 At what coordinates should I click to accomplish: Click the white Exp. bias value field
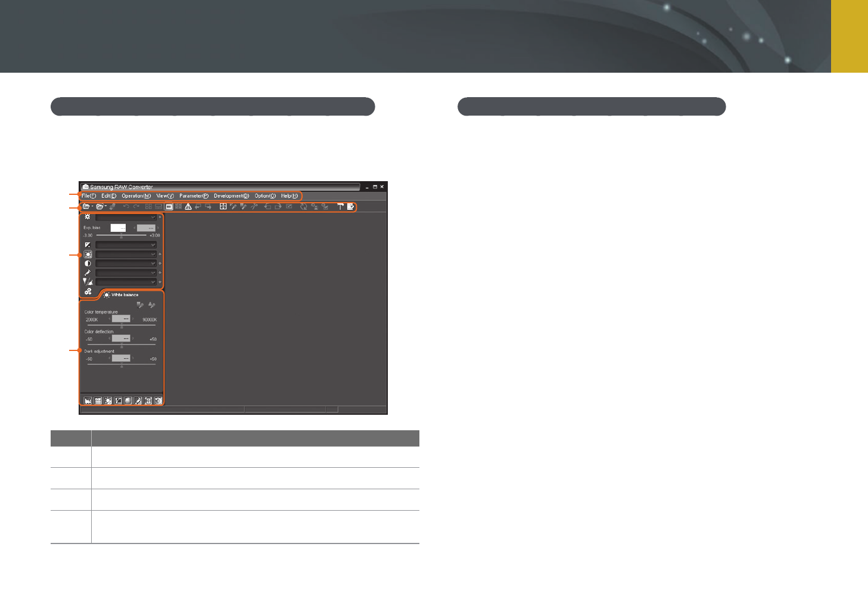point(118,228)
